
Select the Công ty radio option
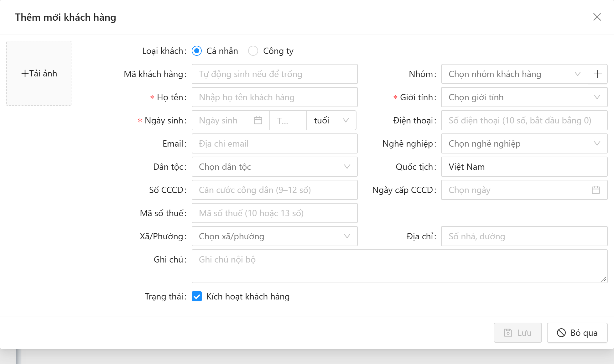pos(253,51)
